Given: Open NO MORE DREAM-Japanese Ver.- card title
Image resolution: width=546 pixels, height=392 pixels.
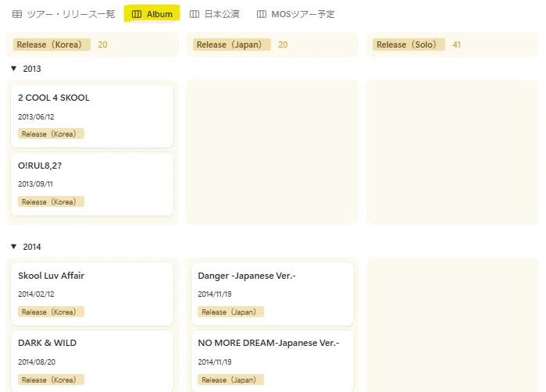Looking at the screenshot, I should coord(269,343).
